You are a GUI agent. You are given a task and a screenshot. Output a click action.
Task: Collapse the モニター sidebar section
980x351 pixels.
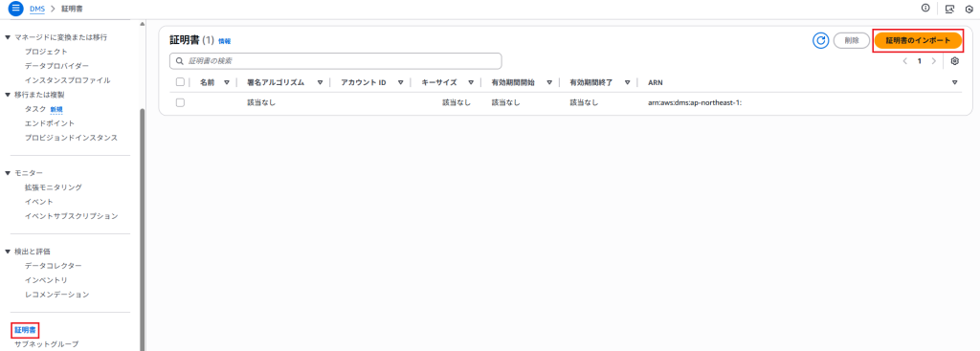pos(8,173)
